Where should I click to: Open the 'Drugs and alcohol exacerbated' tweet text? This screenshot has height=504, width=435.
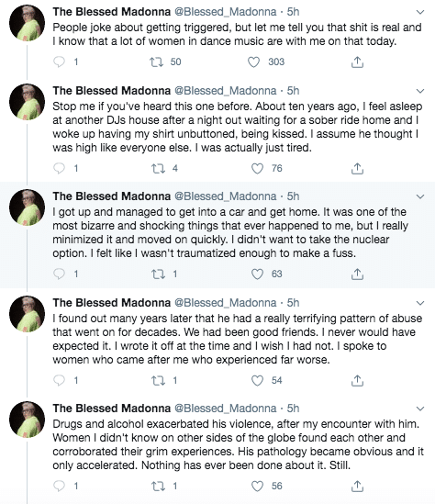pyautogui.click(x=238, y=444)
